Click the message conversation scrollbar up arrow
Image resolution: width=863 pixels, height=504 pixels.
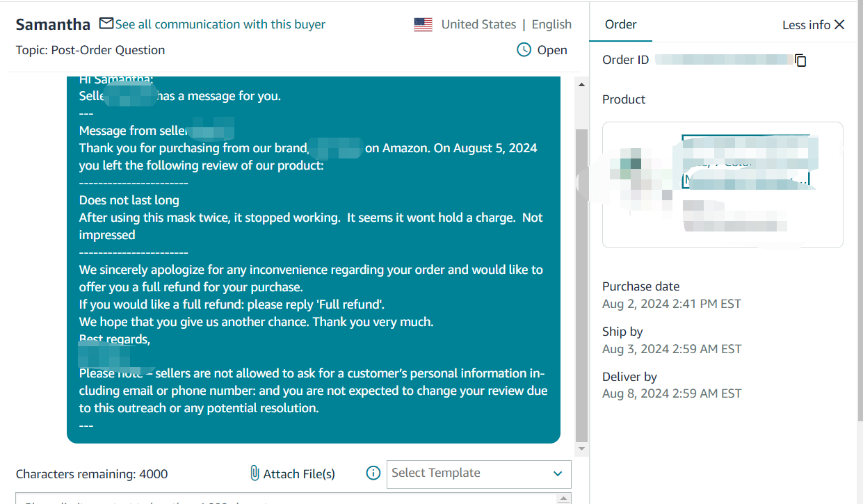point(582,84)
